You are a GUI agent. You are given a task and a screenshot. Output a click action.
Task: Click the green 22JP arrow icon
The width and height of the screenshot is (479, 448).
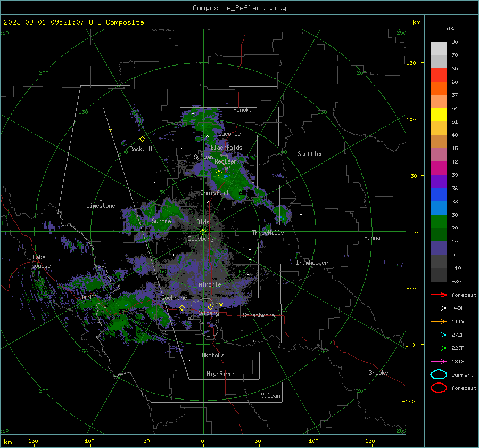[x=439, y=348]
